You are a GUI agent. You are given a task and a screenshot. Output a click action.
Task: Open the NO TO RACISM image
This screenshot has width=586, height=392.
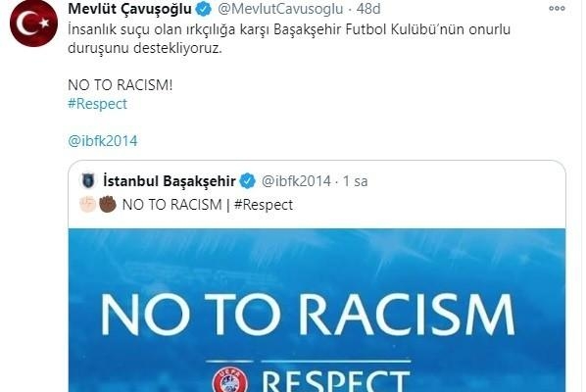tap(317, 310)
